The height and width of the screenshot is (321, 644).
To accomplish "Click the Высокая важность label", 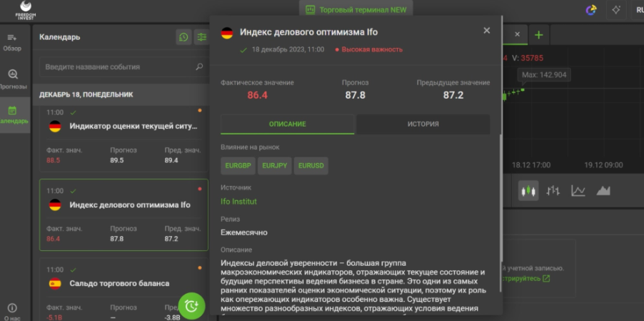I will (x=369, y=49).
